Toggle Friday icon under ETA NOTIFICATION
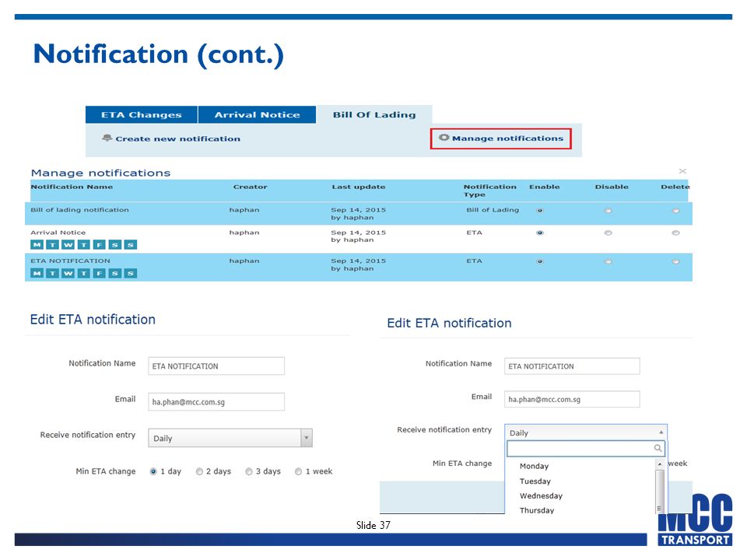 (99, 273)
